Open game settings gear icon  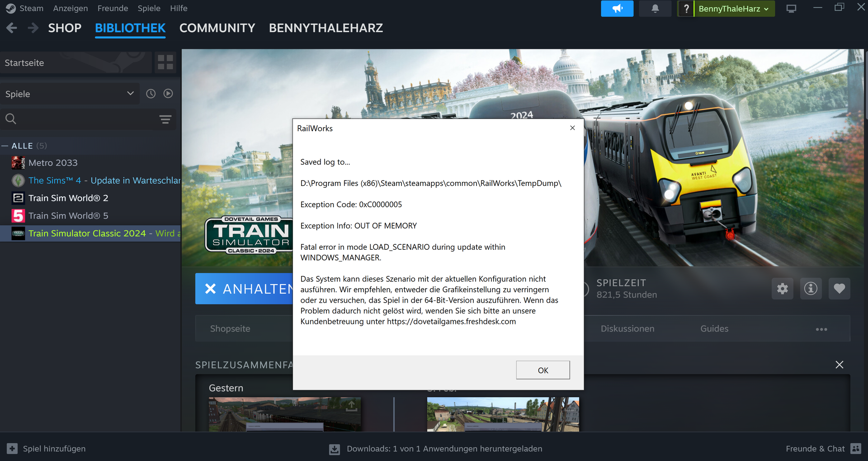[783, 289]
